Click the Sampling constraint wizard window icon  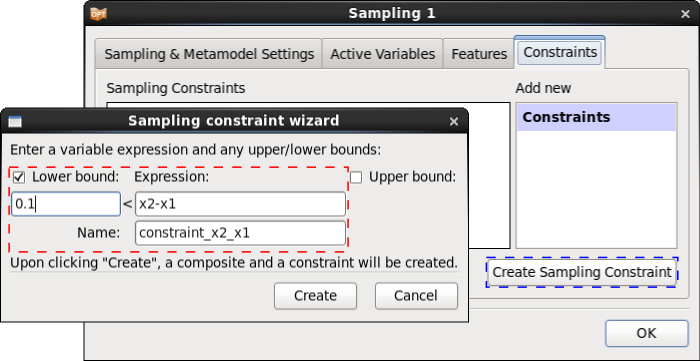[15, 121]
